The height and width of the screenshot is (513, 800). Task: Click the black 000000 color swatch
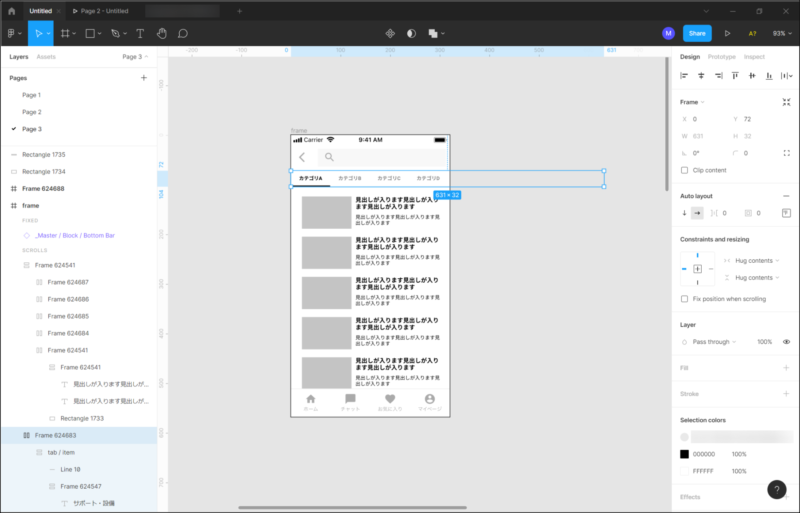coord(685,454)
